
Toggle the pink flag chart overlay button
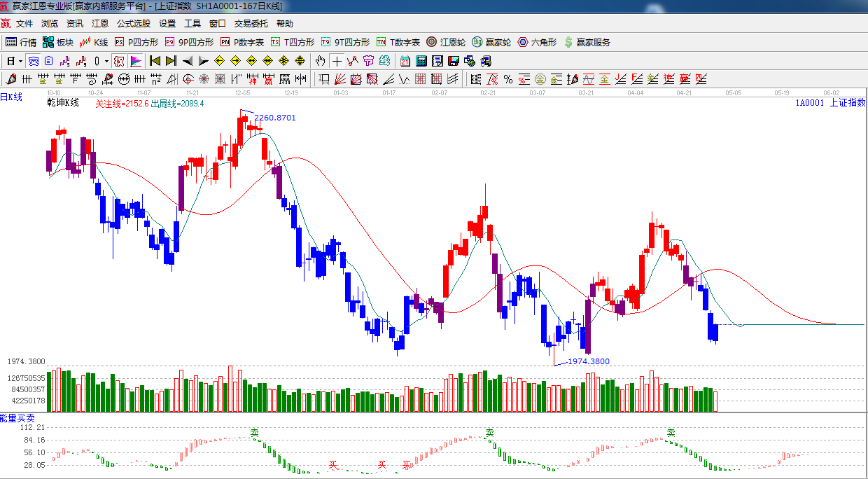tap(135, 61)
